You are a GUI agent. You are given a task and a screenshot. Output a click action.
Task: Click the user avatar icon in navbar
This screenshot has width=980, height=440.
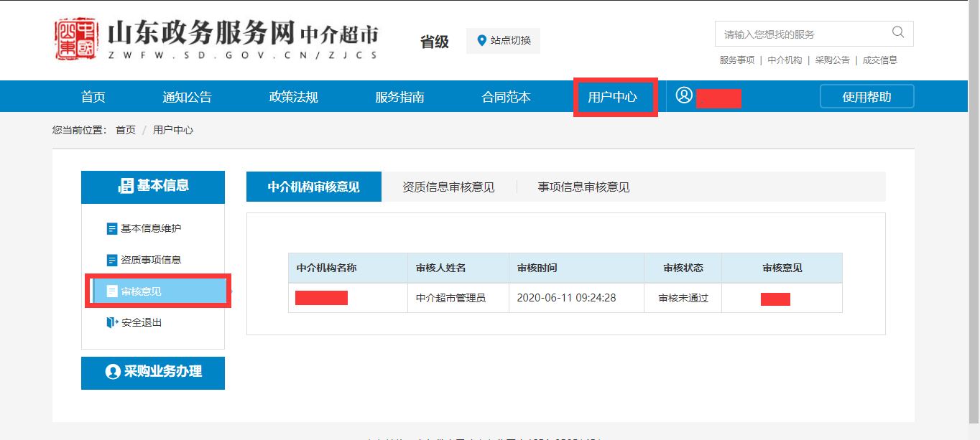point(684,95)
